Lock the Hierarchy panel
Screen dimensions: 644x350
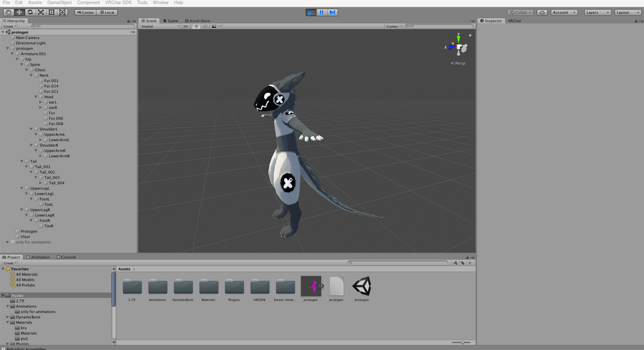pyautogui.click(x=129, y=21)
